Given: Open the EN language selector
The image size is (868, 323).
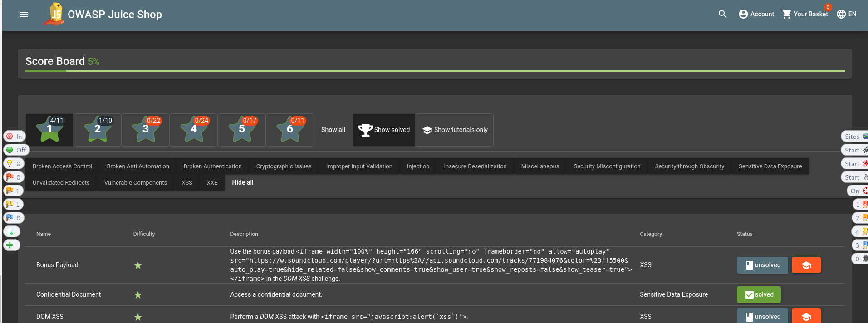Looking at the screenshot, I should click(x=847, y=14).
